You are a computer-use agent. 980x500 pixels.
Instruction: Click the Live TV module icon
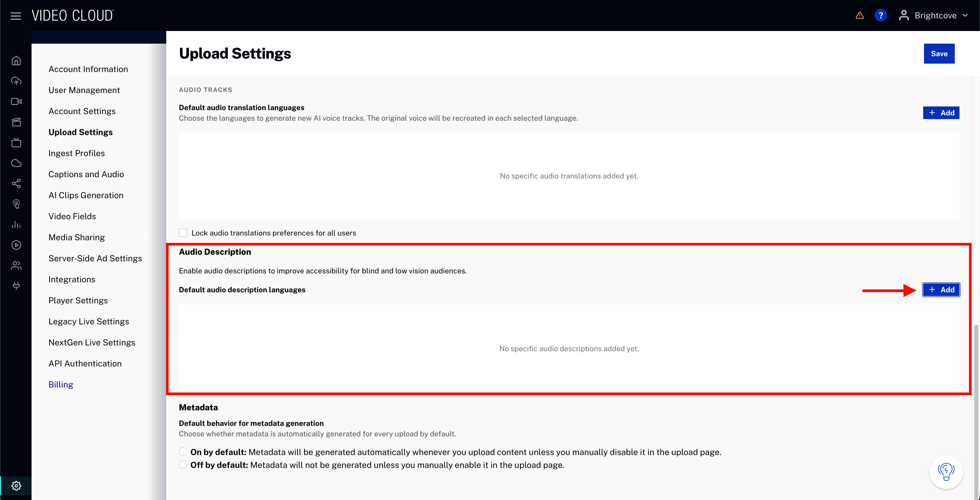tap(16, 142)
